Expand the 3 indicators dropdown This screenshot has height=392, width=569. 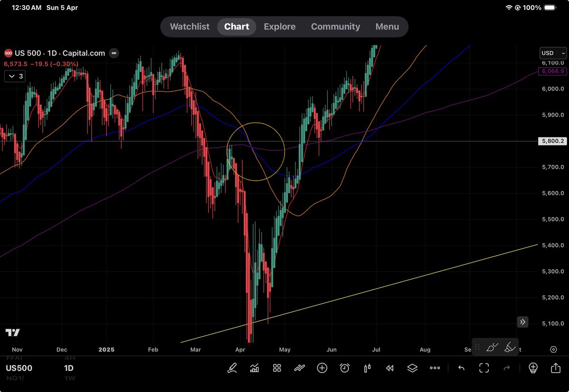pyautogui.click(x=15, y=76)
